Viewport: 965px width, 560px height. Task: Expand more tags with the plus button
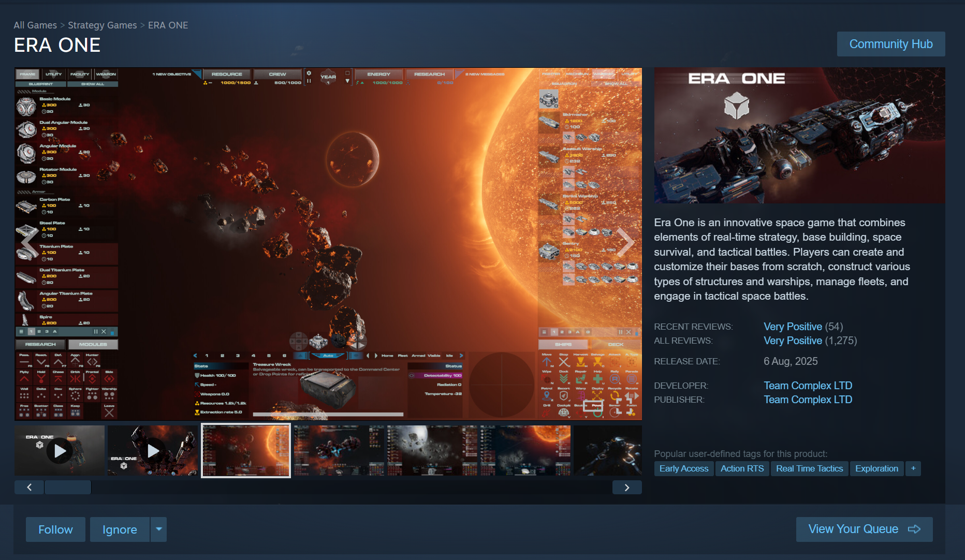(x=913, y=468)
